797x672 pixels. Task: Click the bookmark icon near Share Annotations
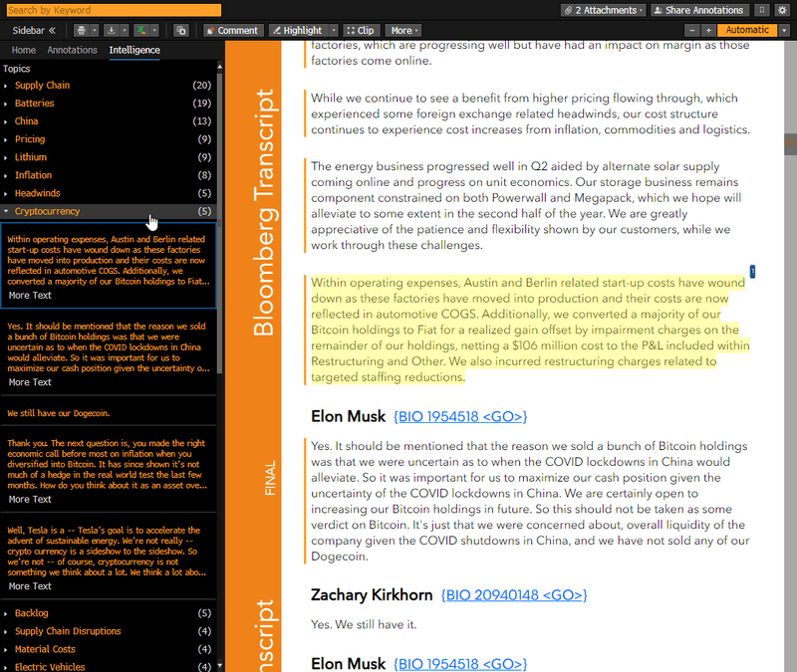762,10
